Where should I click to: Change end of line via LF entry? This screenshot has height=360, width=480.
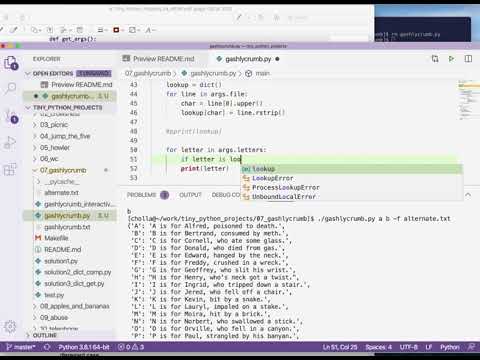click(429, 347)
